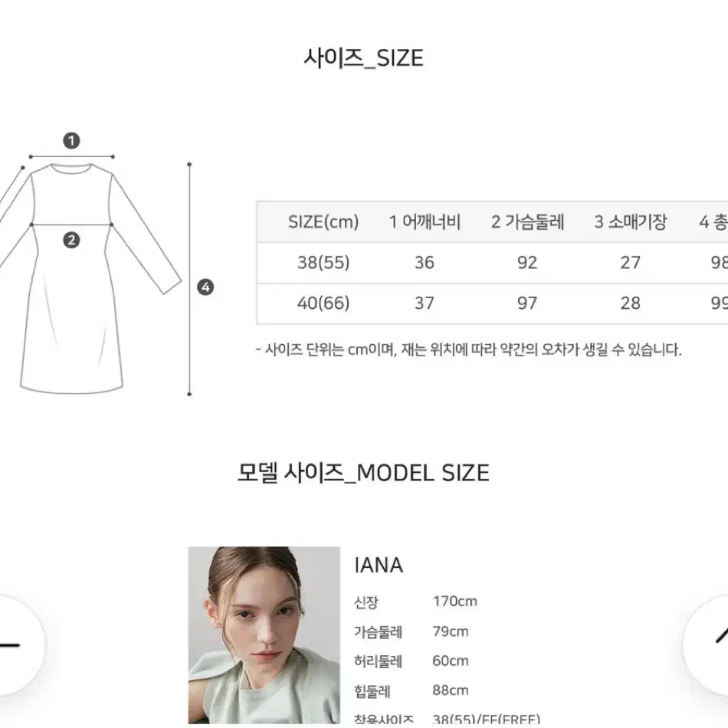Select the 40(66) size row
The image size is (728, 728).
coord(492,303)
